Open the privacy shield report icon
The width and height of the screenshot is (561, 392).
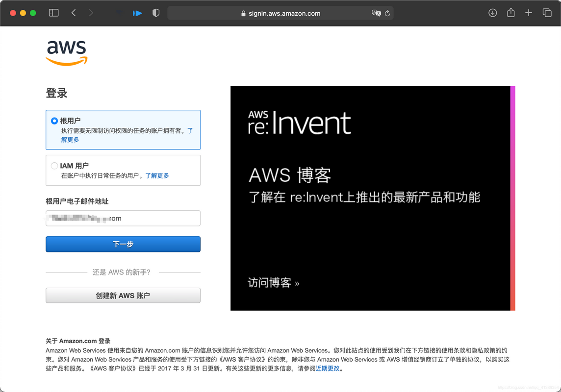click(155, 13)
